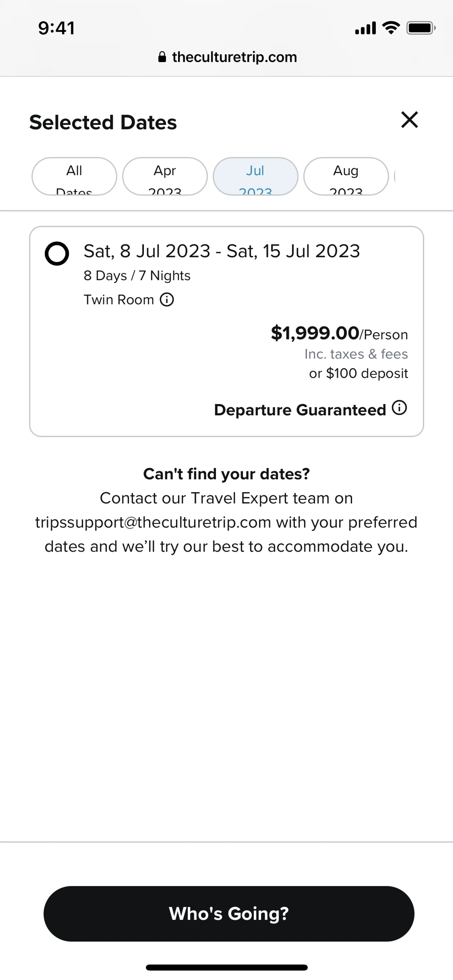Screen dimensions: 453x980
Task: Close the Selected Dates panel
Action: coord(410,120)
